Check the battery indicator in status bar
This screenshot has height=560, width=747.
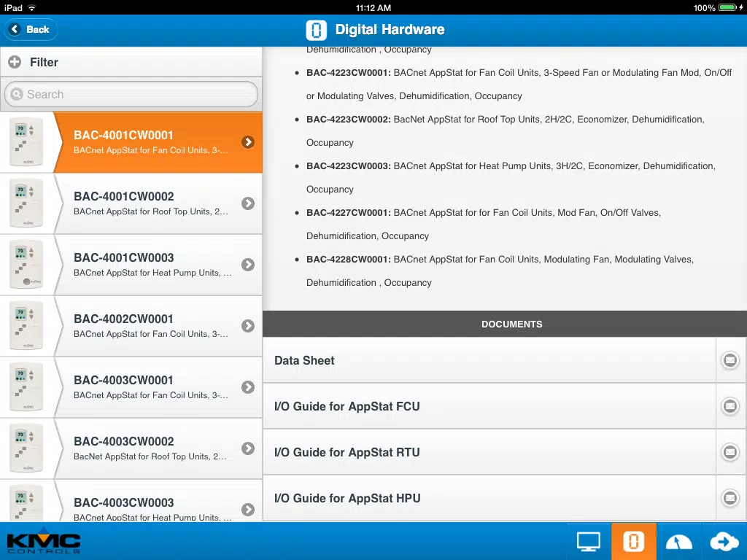click(x=728, y=7)
